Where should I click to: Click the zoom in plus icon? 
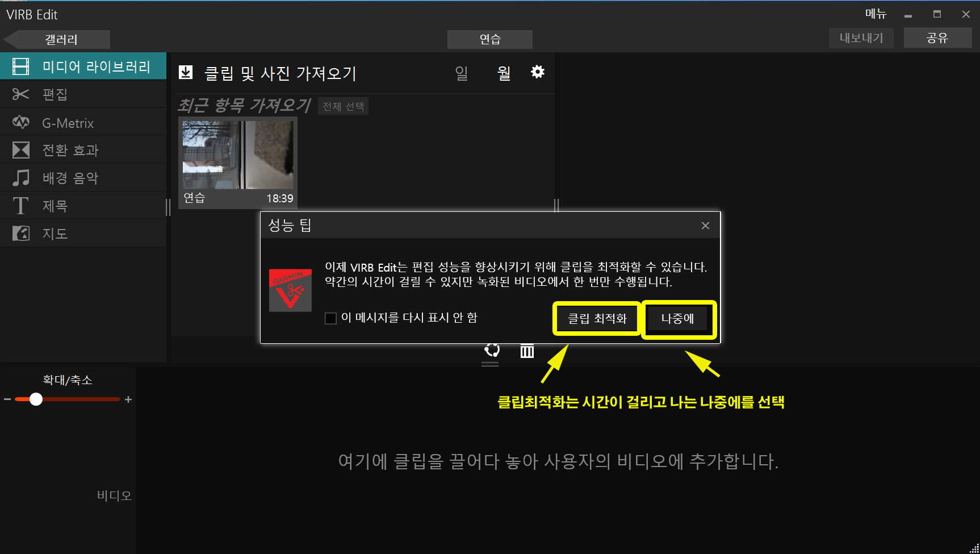[x=128, y=399]
